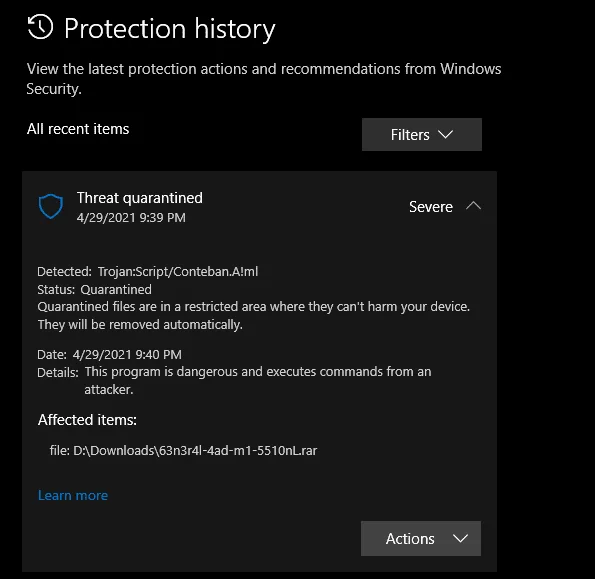Click the All recent items label
Viewport: 595px width, 579px height.
[78, 129]
